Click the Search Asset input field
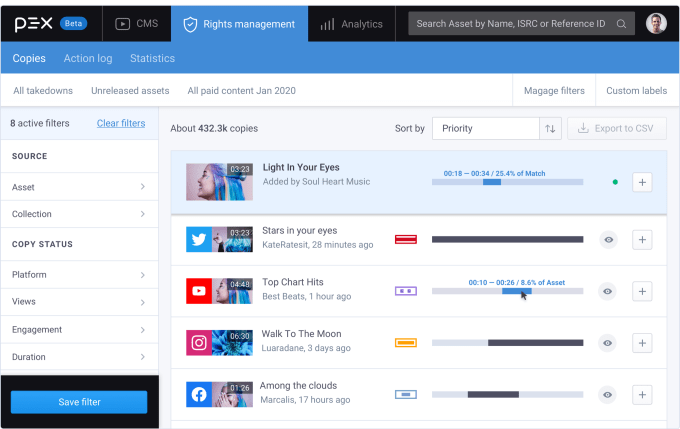Image resolution: width=680 pixels, height=429 pixels. [x=512, y=24]
